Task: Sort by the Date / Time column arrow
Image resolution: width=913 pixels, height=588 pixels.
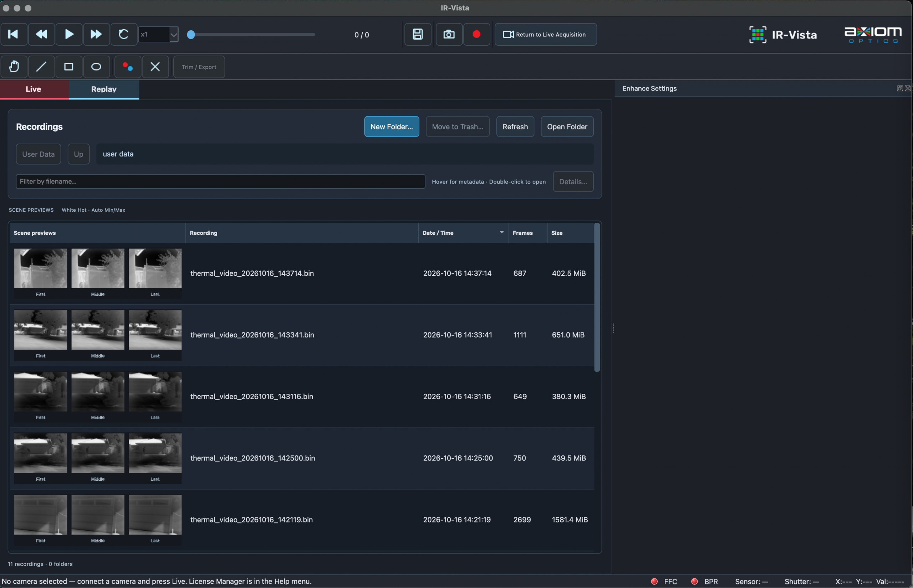Action: (501, 232)
